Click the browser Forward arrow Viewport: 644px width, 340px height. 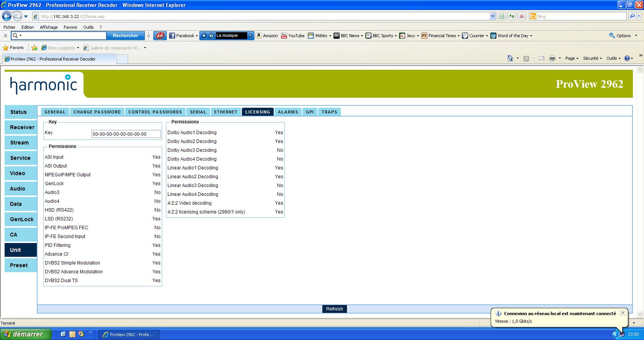pyautogui.click(x=17, y=16)
